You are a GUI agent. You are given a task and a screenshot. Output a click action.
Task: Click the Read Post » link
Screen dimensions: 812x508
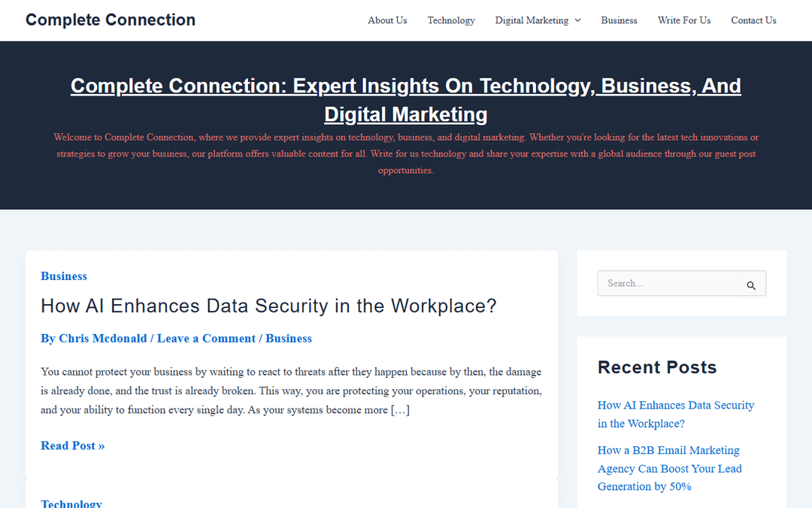click(72, 446)
